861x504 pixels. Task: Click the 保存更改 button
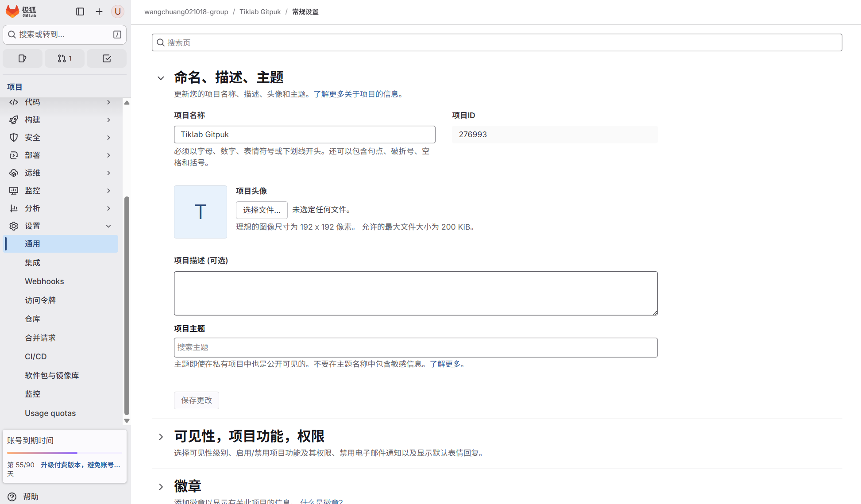pyautogui.click(x=196, y=400)
